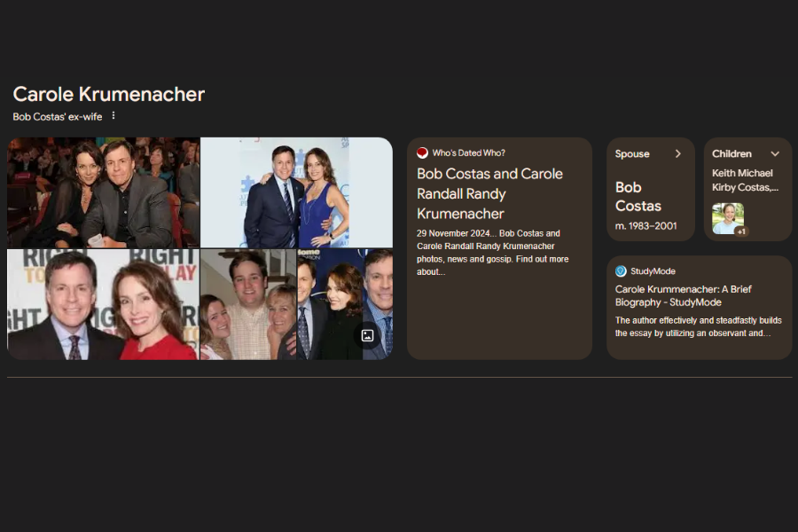Image resolution: width=798 pixels, height=532 pixels.
Task: Click Keith Michael Kirby Costas children text
Action: pos(745,180)
